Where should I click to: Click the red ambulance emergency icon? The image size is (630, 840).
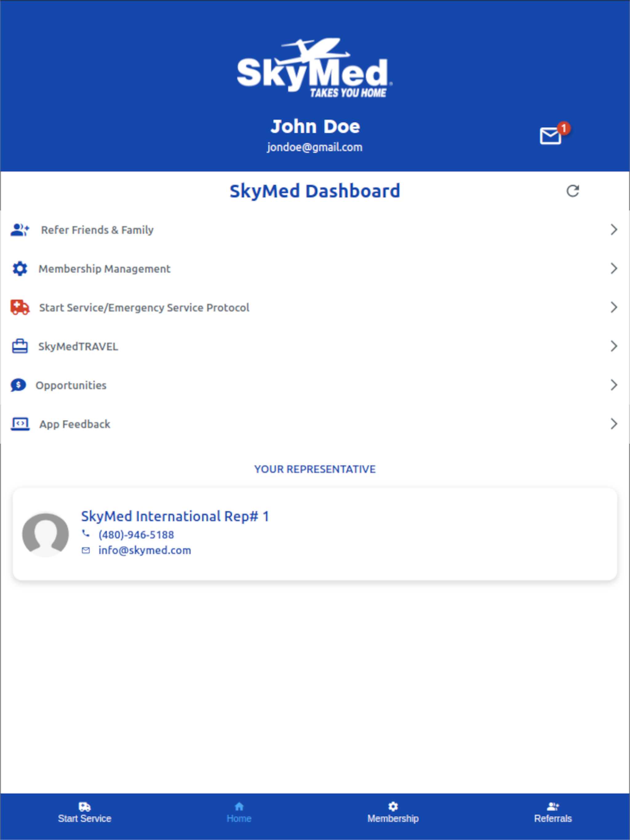[x=20, y=307]
